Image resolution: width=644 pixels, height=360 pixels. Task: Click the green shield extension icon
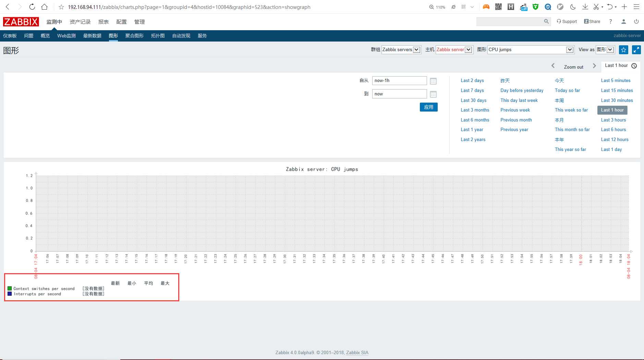click(535, 7)
